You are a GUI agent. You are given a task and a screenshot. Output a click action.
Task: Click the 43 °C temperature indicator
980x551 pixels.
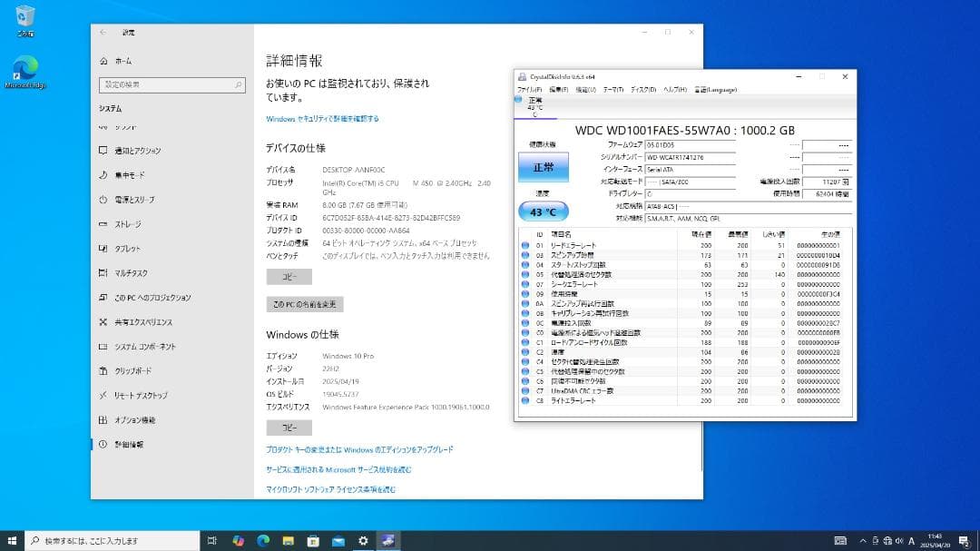pyautogui.click(x=542, y=211)
